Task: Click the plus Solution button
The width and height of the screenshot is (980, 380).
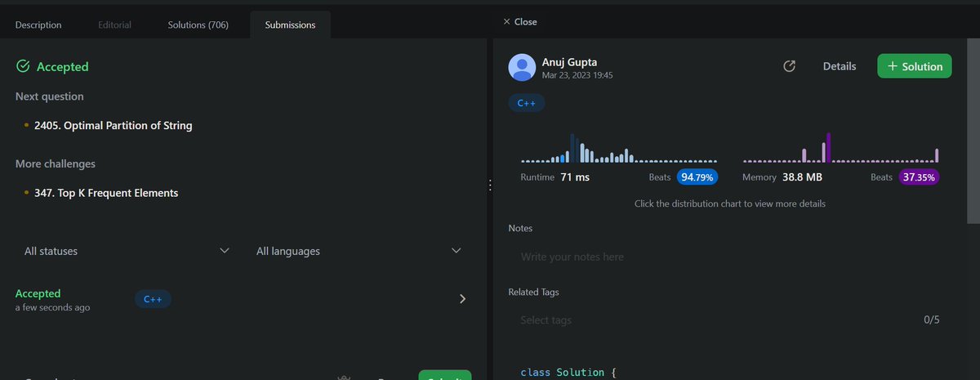Action: pos(915,66)
